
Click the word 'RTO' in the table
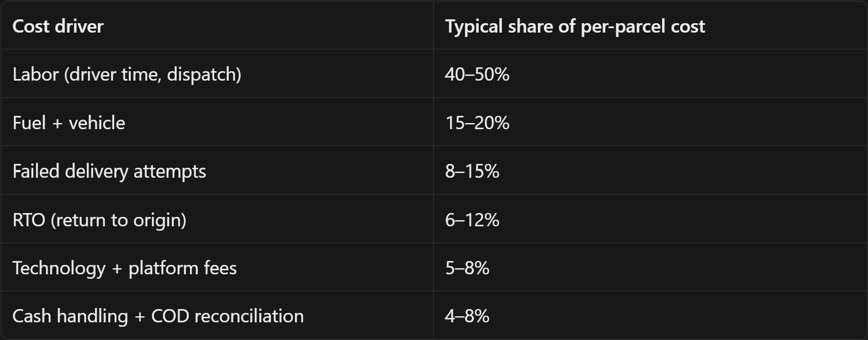(x=29, y=220)
